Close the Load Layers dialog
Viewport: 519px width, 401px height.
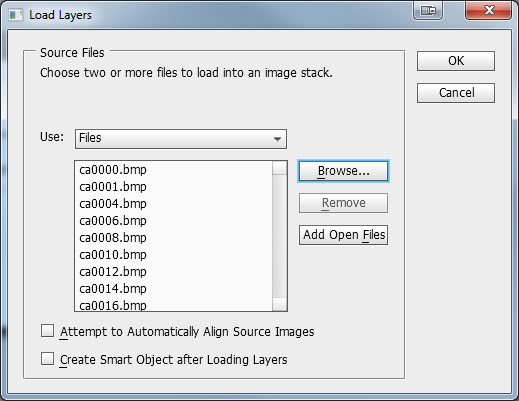[x=488, y=11]
